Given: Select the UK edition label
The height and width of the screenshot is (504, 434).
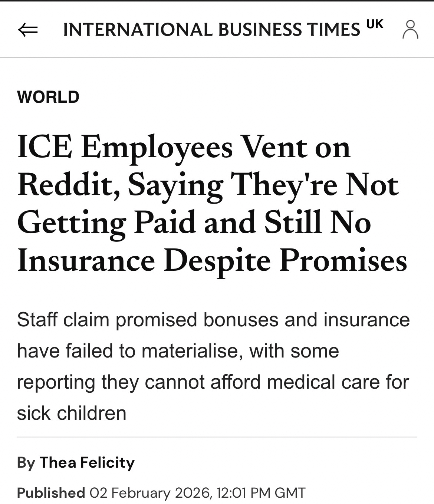Looking at the screenshot, I should click(375, 24).
